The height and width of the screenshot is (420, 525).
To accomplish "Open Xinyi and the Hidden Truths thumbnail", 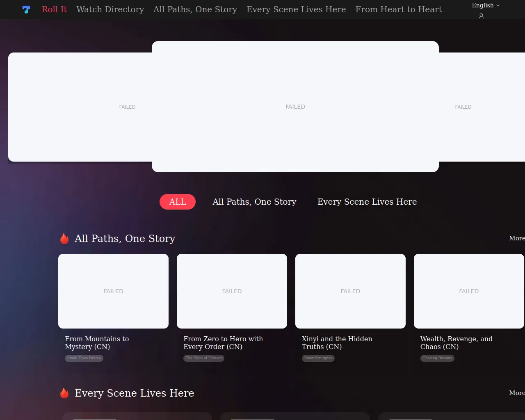I will click(350, 291).
